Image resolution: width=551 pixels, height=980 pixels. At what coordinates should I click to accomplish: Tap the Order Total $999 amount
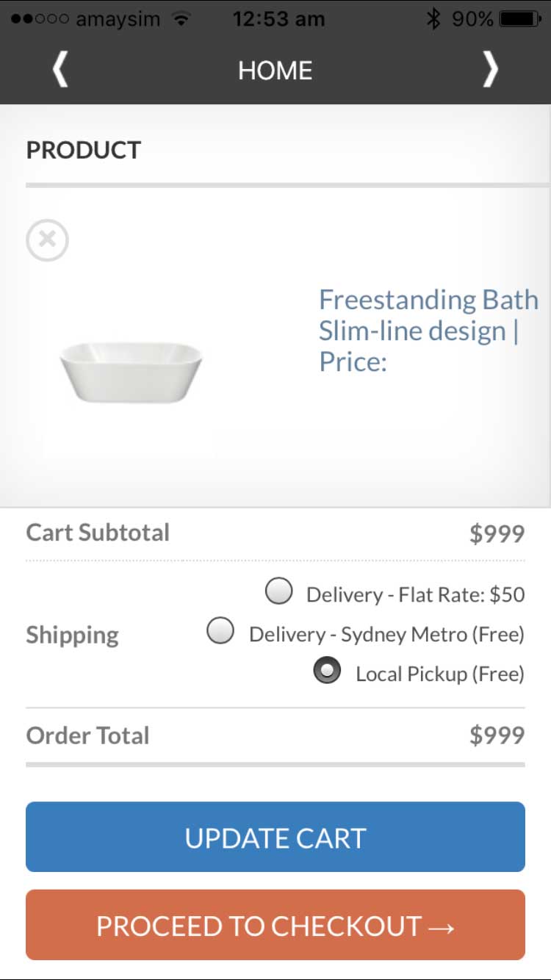497,735
